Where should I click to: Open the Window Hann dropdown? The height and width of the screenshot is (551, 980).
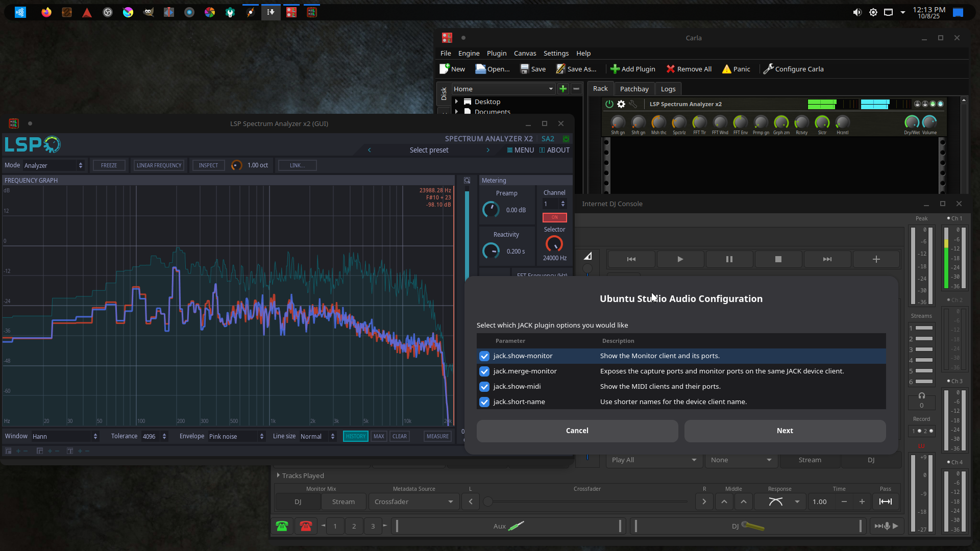tap(65, 436)
